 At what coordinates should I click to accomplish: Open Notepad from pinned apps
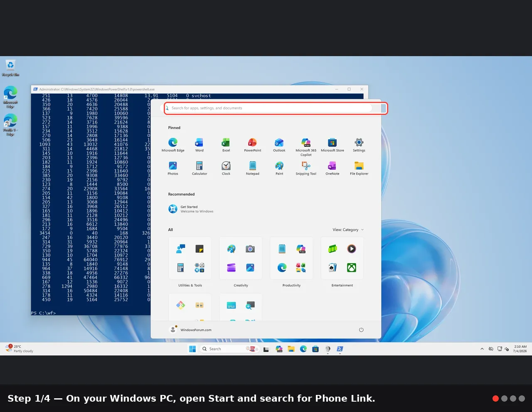point(253,168)
